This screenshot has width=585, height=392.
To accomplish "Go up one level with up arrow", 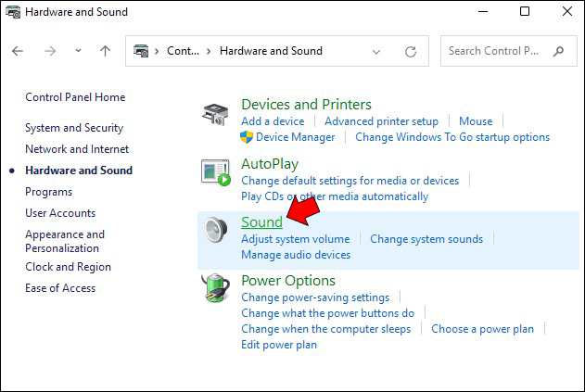I will [105, 52].
